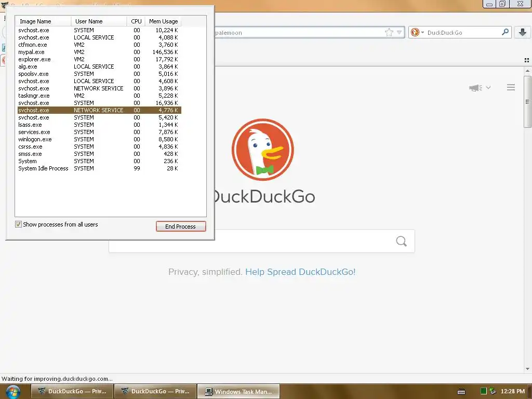
Task: Open the DuckDuckGo hamburger menu
Action: pos(511,87)
